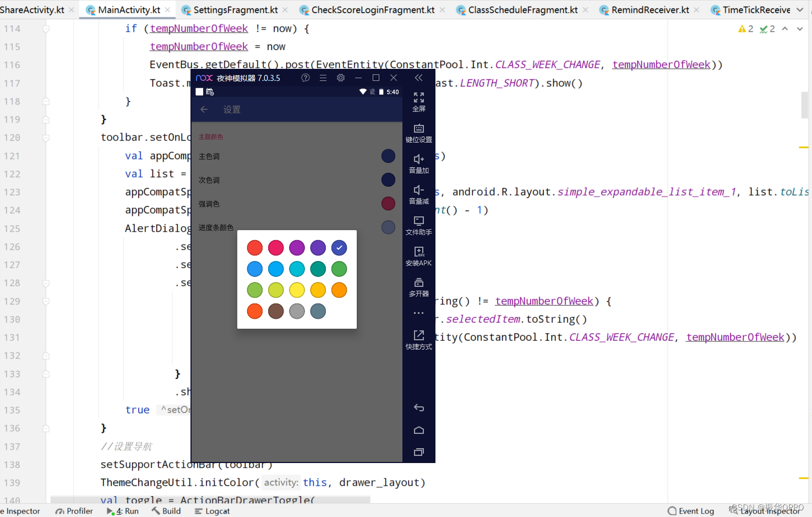Collapse fold marker at line 118
The height and width of the screenshot is (517, 812).
pyautogui.click(x=46, y=101)
